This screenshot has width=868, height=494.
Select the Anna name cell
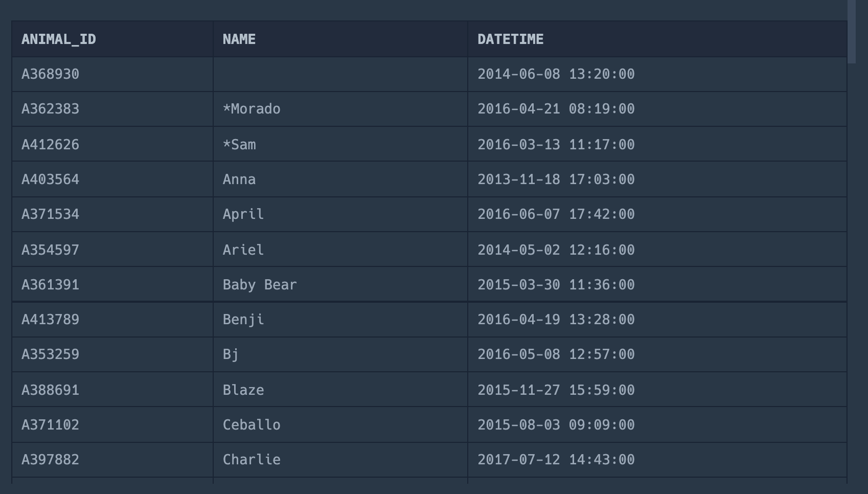click(239, 179)
